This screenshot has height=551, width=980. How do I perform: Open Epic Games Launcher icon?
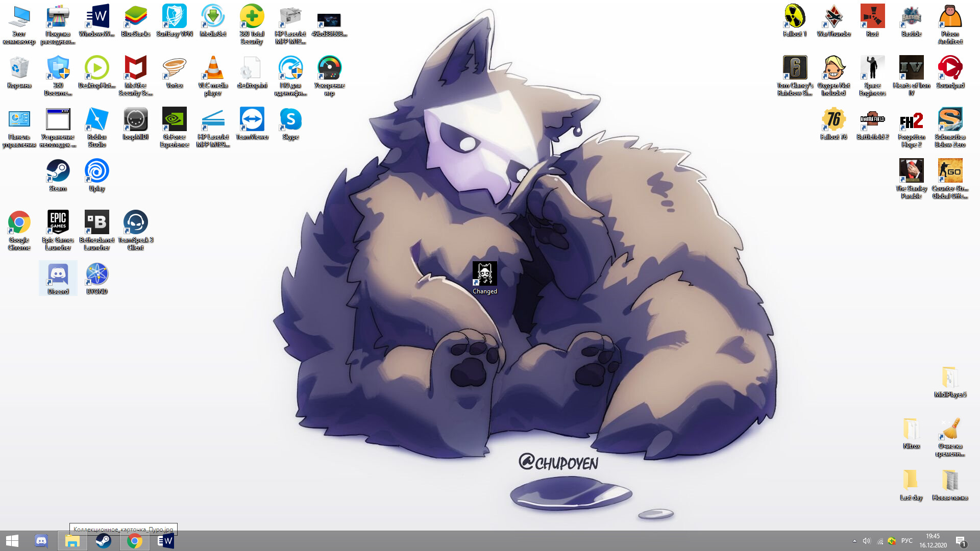coord(58,230)
